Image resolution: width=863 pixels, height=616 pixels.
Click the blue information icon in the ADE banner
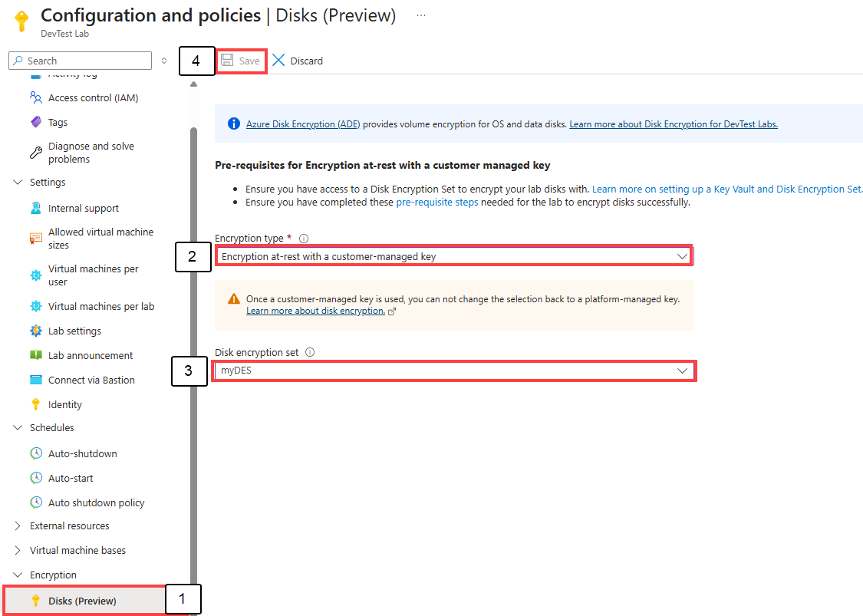tap(234, 124)
